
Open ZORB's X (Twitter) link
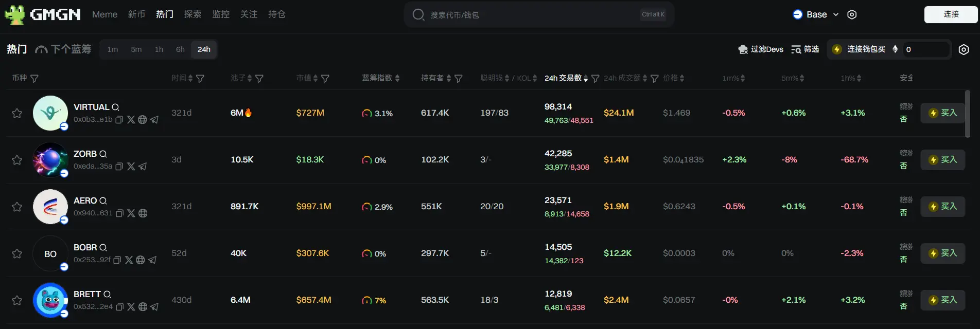131,167
